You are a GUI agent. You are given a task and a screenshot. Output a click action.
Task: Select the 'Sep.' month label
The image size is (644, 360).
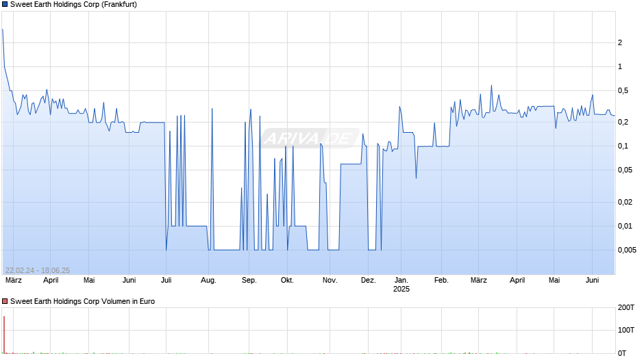pos(249,281)
